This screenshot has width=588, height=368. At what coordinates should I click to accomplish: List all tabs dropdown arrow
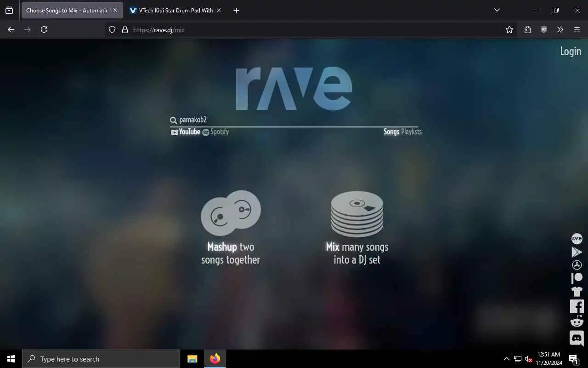pyautogui.click(x=497, y=10)
